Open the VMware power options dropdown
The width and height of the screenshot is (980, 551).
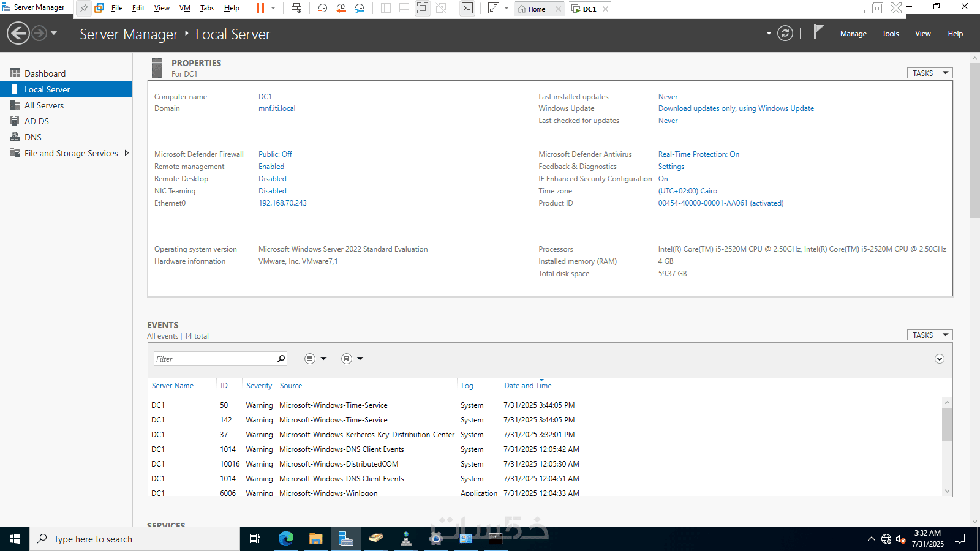tap(273, 8)
